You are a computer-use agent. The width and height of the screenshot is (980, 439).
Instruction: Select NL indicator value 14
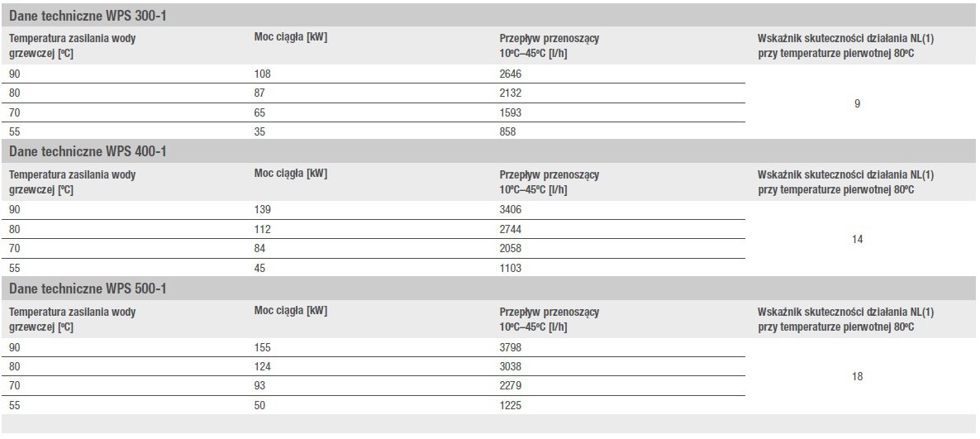pos(857,240)
